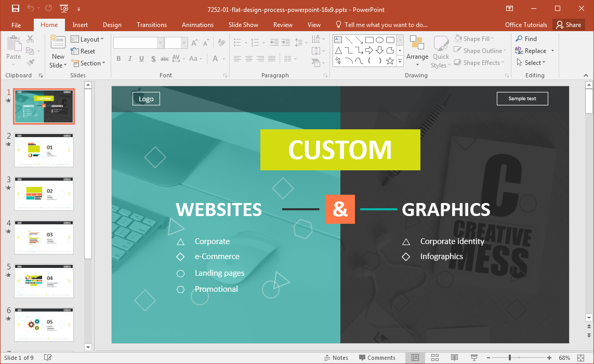Image resolution: width=594 pixels, height=364 pixels.
Task: Click the zoom slider handle
Action: (x=510, y=358)
